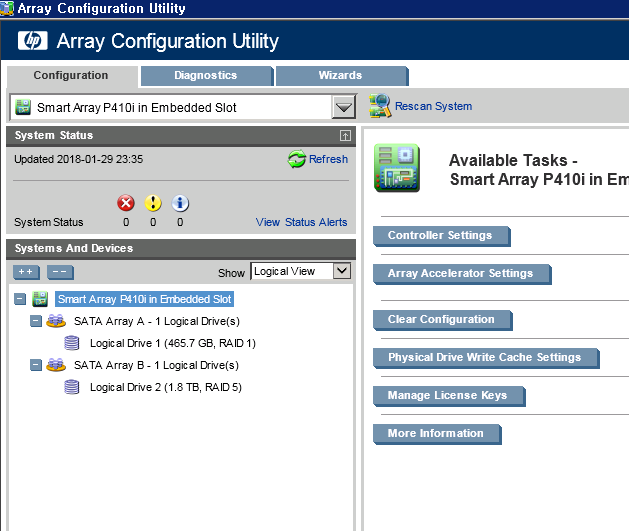
Task: Click the Logical Drive 1 cylinder icon
Action: tap(72, 343)
